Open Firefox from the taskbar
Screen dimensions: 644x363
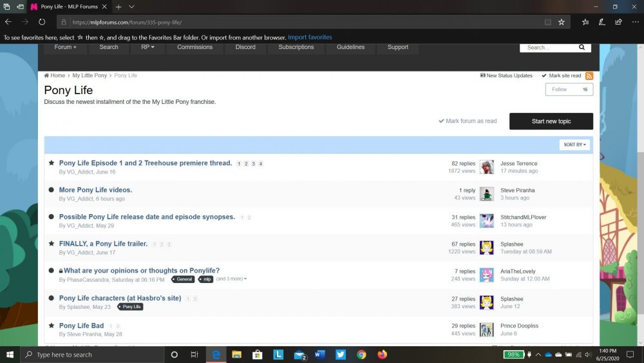tap(383, 355)
